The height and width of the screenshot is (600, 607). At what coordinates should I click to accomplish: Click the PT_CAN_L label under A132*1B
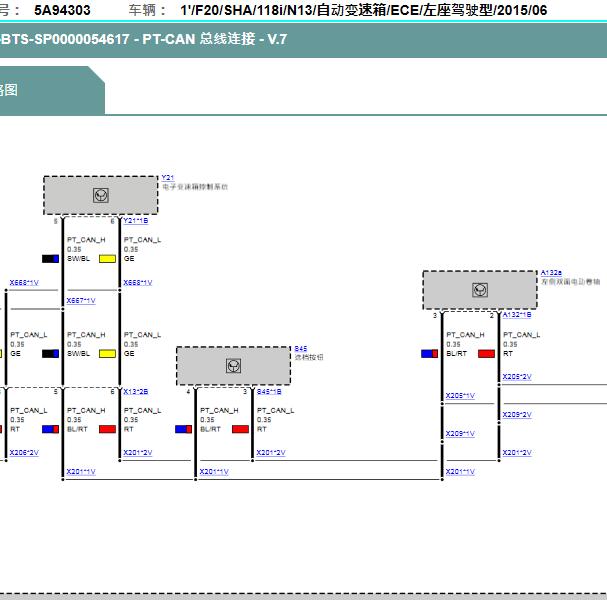(x=521, y=334)
